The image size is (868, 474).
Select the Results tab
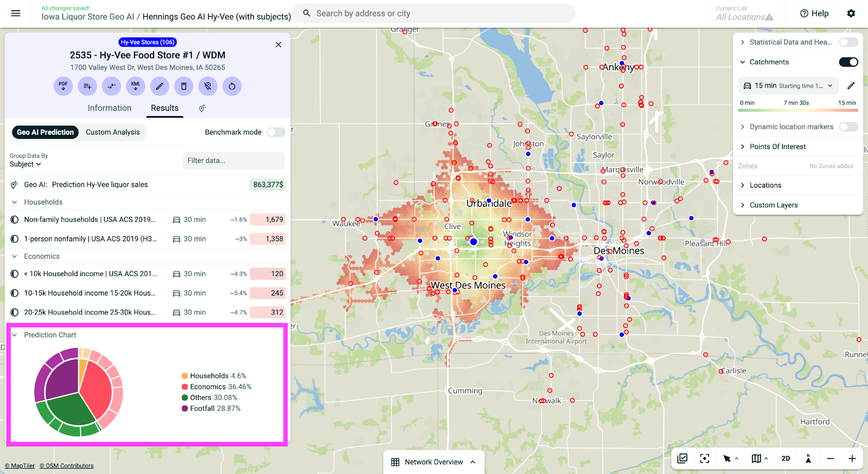(x=164, y=108)
